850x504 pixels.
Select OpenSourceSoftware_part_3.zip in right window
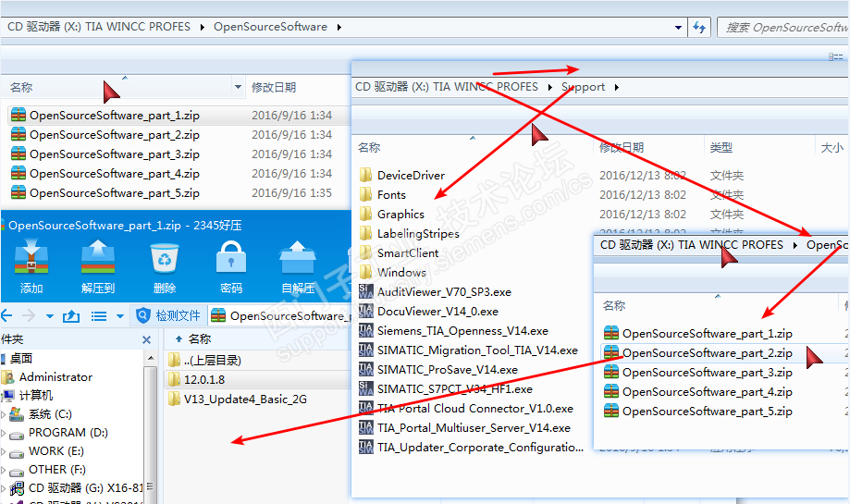point(698,373)
